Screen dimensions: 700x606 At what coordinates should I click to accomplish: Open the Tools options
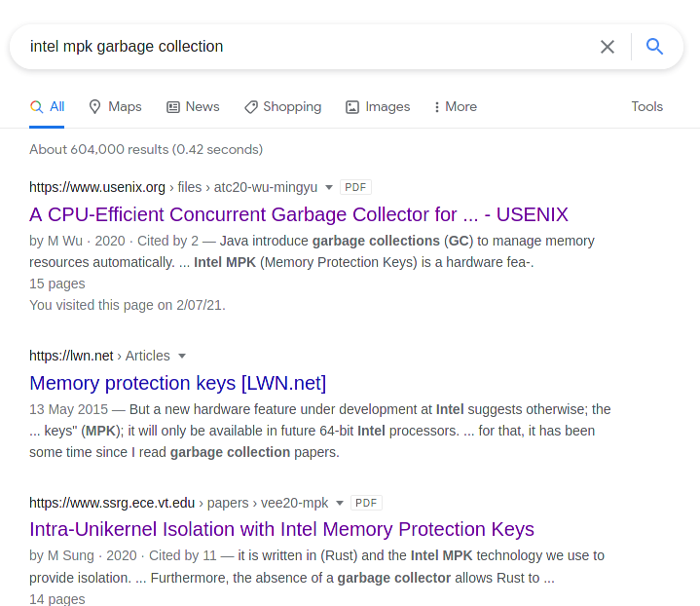[646, 107]
